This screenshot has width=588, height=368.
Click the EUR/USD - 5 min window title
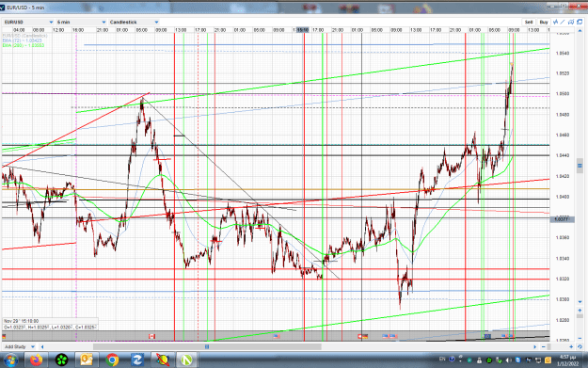coord(25,8)
